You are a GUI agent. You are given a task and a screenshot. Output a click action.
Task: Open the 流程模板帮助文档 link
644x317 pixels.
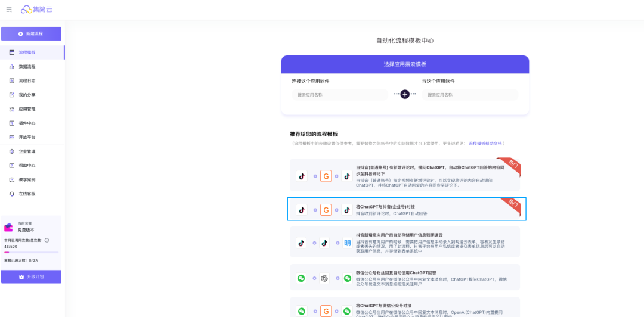coord(485,144)
